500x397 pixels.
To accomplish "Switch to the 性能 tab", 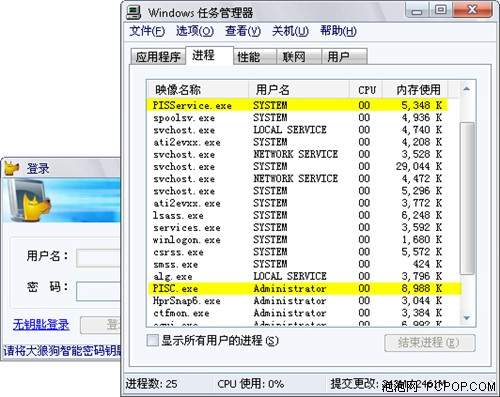I will [x=255, y=57].
